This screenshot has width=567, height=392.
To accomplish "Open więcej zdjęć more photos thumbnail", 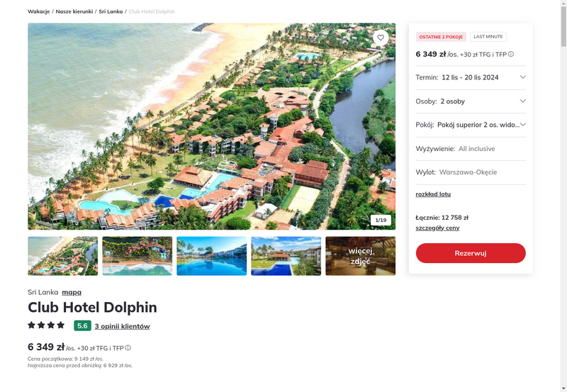I will 361,256.
